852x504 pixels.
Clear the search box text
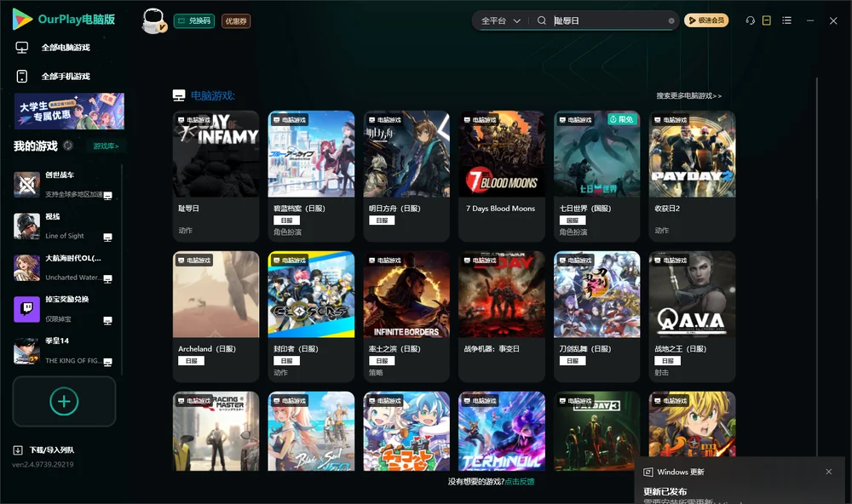(671, 20)
